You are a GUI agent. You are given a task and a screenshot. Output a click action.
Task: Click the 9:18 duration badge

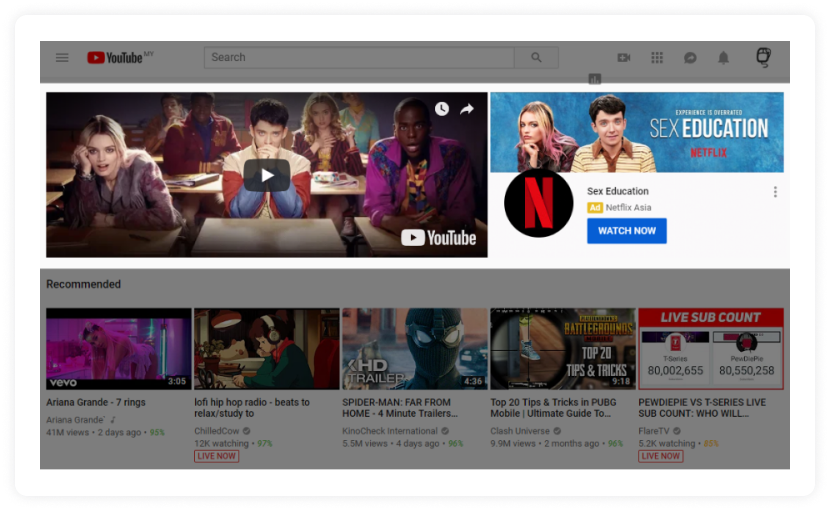point(621,381)
